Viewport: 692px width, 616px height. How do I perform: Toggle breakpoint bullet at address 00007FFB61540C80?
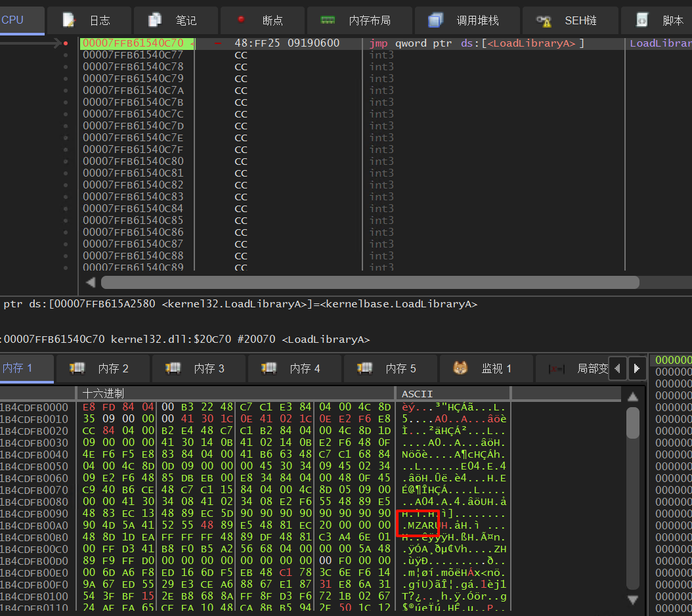click(x=66, y=162)
